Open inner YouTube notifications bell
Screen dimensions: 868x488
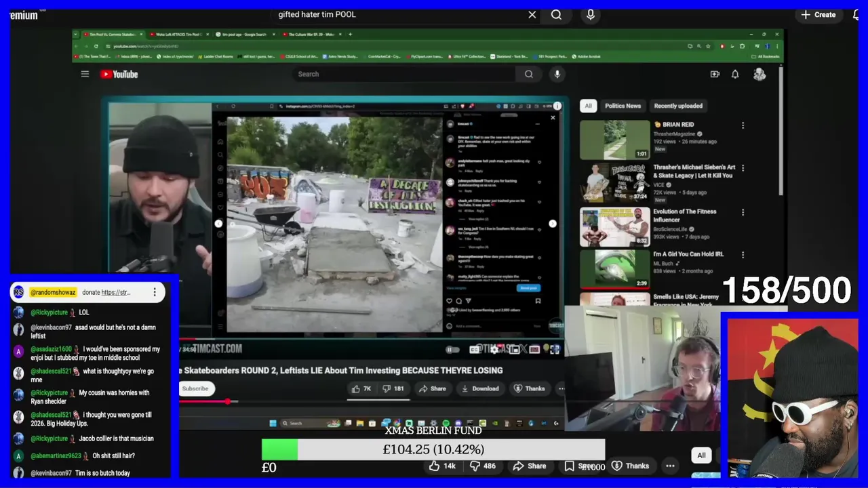(x=735, y=74)
